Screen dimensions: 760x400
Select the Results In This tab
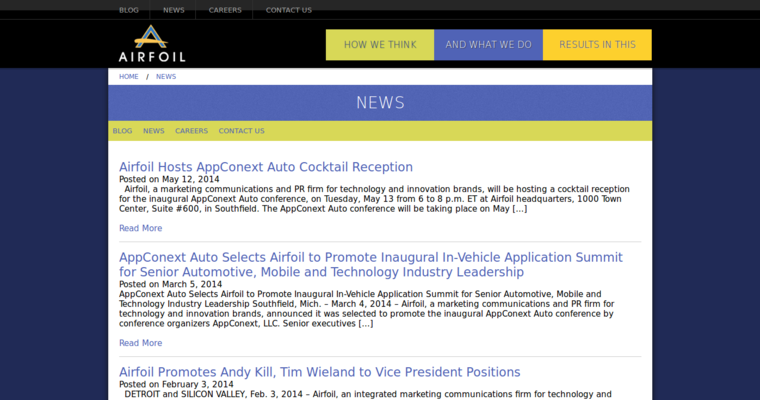[597, 45]
